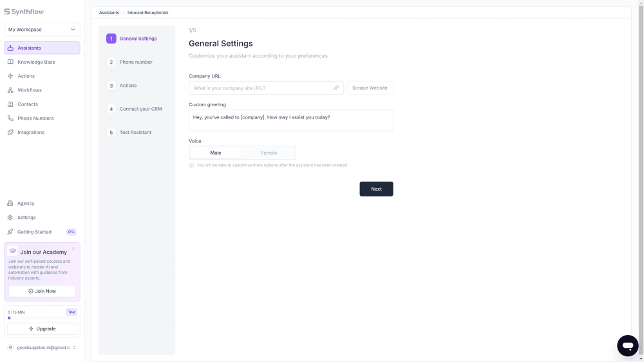
Task: Click the Integrations puzzle icon
Action: point(10,132)
